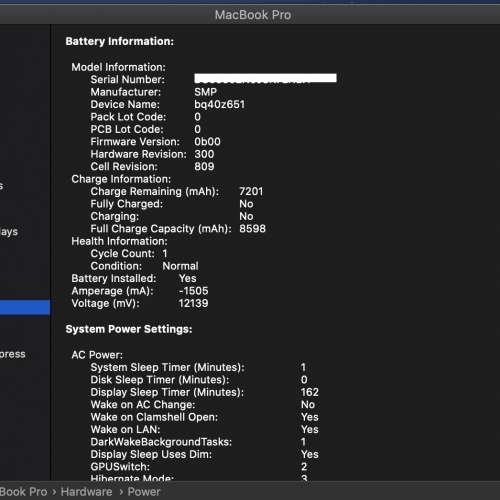Viewport: 500px width, 500px height.
Task: Select Full Charge Capacity value 8598
Action: tap(252, 229)
